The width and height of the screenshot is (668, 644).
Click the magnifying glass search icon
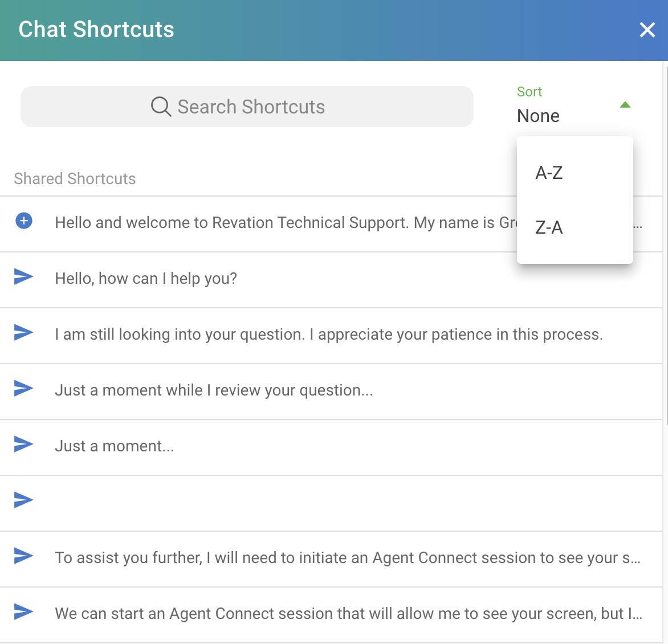pos(161,107)
